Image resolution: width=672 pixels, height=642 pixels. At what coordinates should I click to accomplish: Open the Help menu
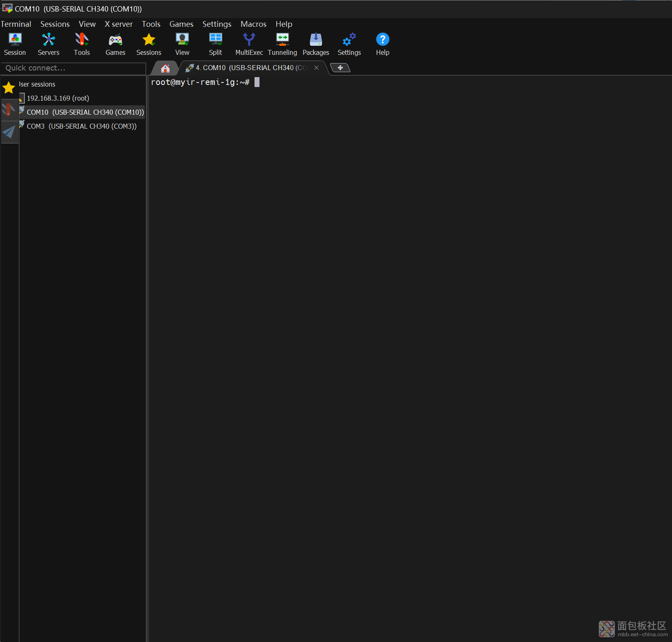tap(284, 24)
